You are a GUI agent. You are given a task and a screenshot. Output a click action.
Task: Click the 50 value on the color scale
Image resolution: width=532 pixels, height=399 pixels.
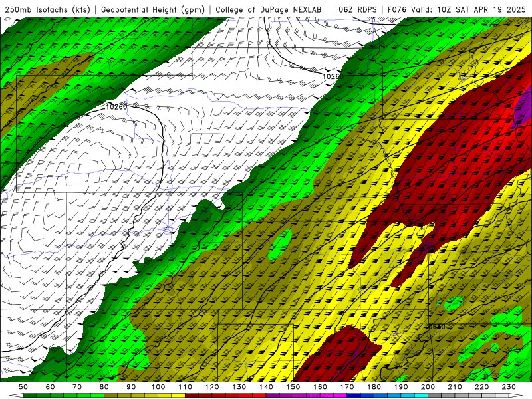(x=23, y=387)
